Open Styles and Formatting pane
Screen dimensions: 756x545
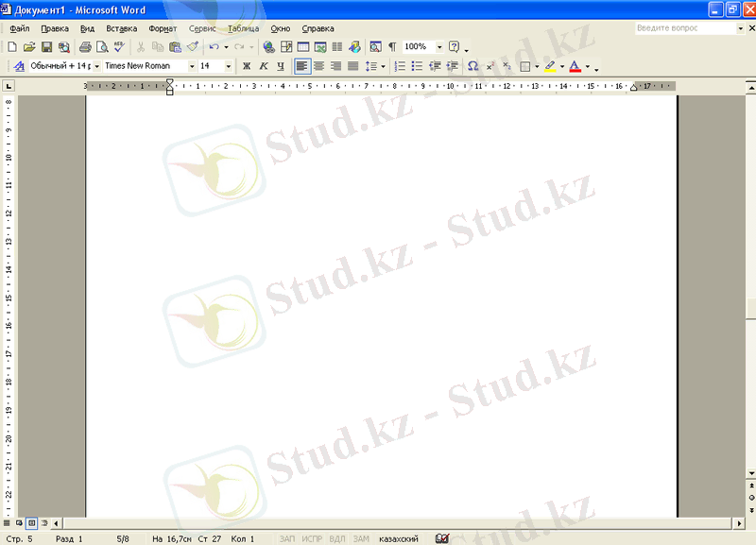pyautogui.click(x=19, y=66)
